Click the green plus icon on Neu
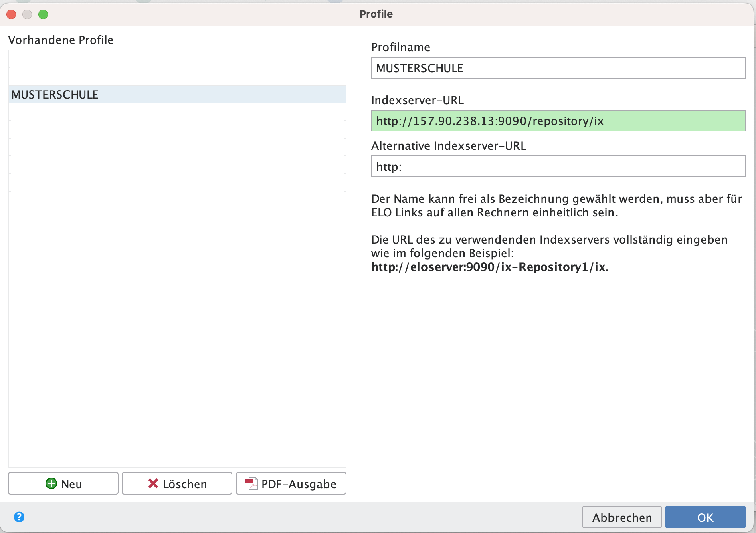The image size is (756, 533). click(x=51, y=484)
